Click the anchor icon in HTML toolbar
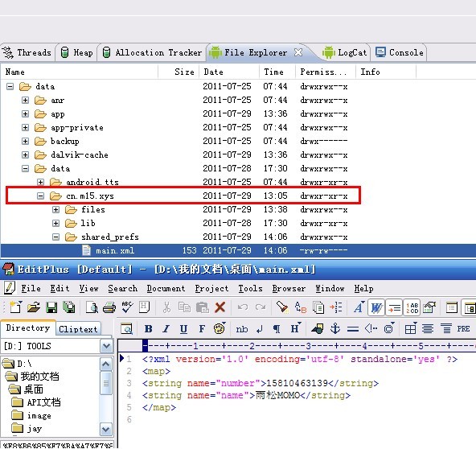The height and width of the screenshot is (449, 476). (x=335, y=328)
